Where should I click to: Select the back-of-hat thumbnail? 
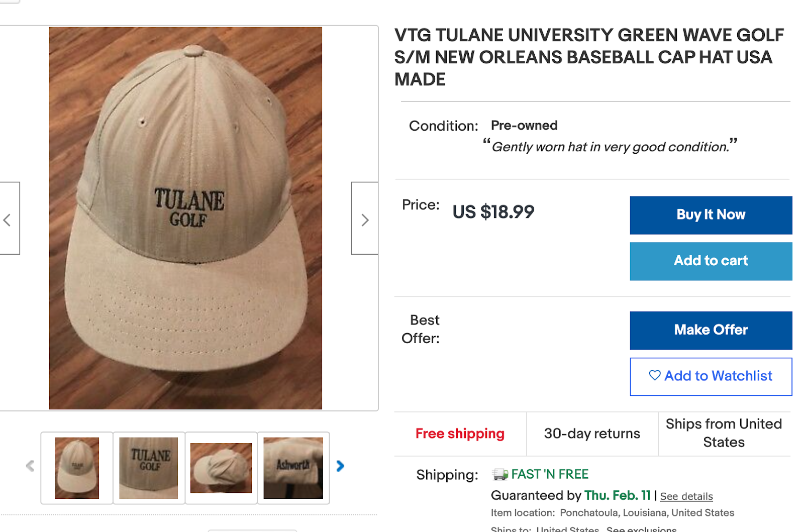[221, 468]
